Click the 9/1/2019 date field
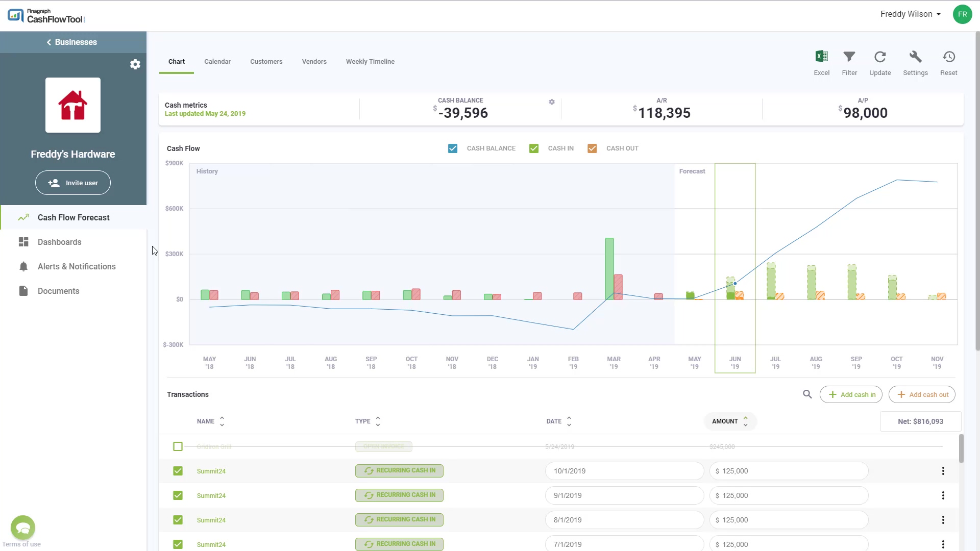Image resolution: width=980 pixels, height=551 pixels. 624,495
